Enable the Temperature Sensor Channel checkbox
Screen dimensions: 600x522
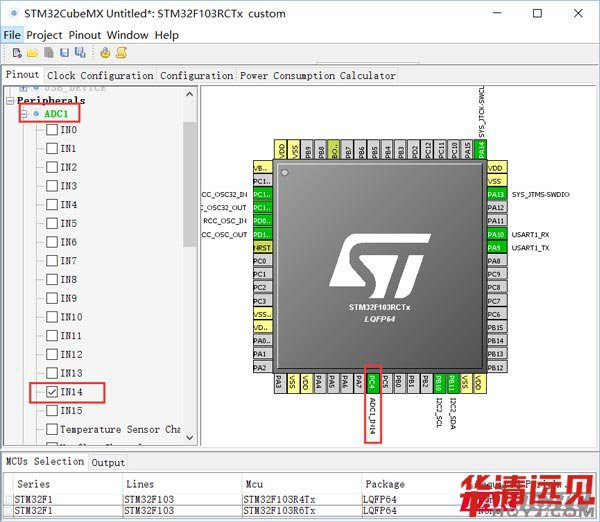(52, 429)
